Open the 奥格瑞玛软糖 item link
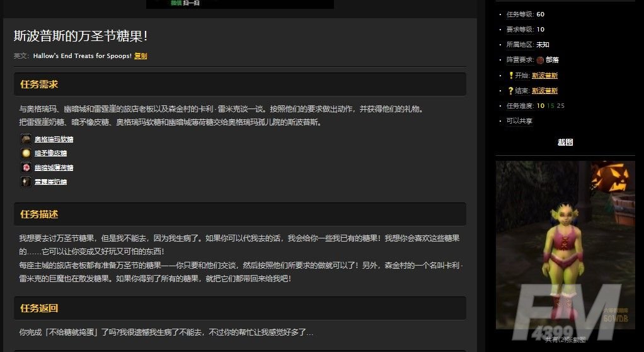Screen dimensions: 644x352 pyautogui.click(x=54, y=139)
